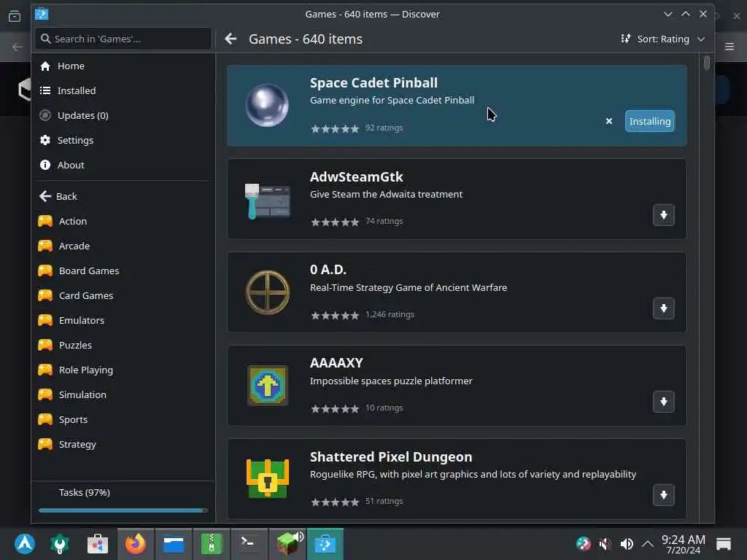Open the application launcher in taskbar
This screenshot has height=560, width=747.
click(24, 544)
